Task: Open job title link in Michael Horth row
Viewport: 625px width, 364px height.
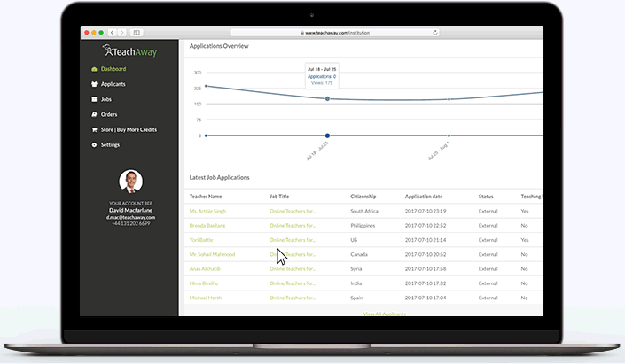Action: (x=293, y=298)
